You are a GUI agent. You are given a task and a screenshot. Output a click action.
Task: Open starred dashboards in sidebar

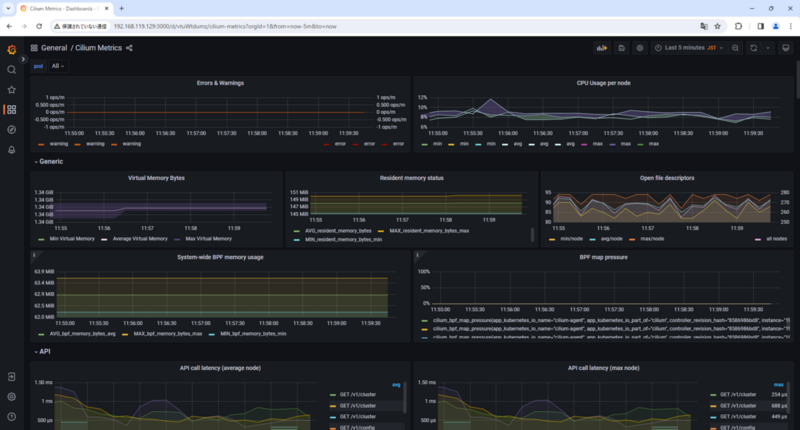tap(11, 90)
